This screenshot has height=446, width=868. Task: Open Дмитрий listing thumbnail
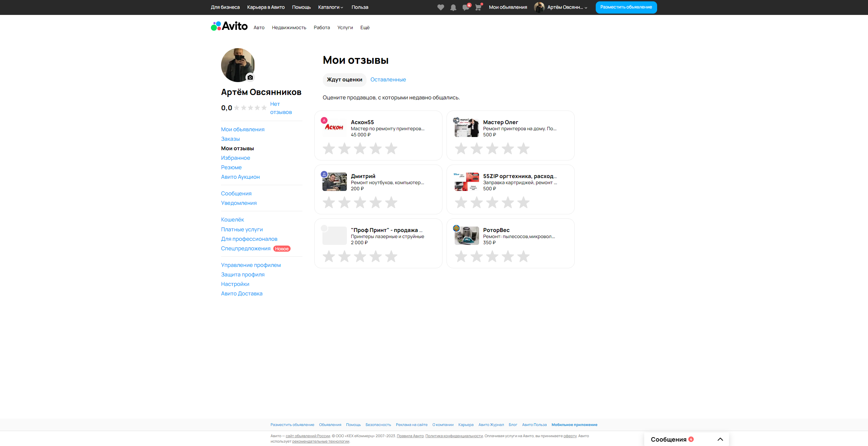coord(335,182)
